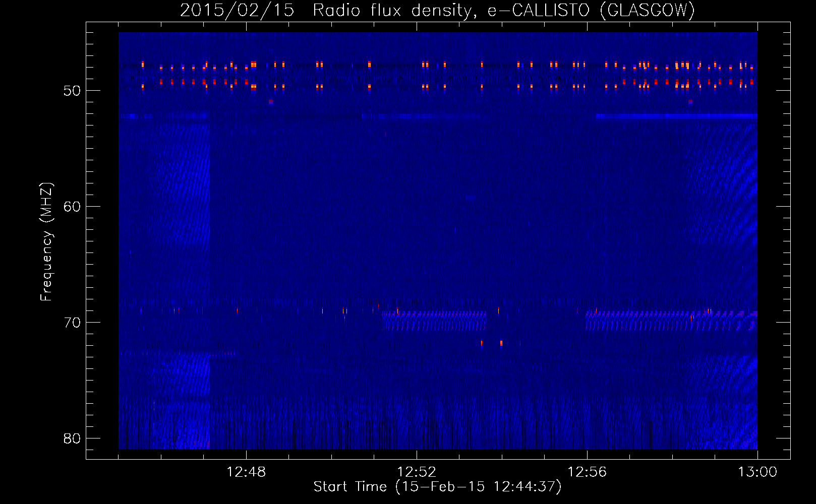816x504 pixels.
Task: Click the 12:48 time tick label
Action: click(246, 472)
